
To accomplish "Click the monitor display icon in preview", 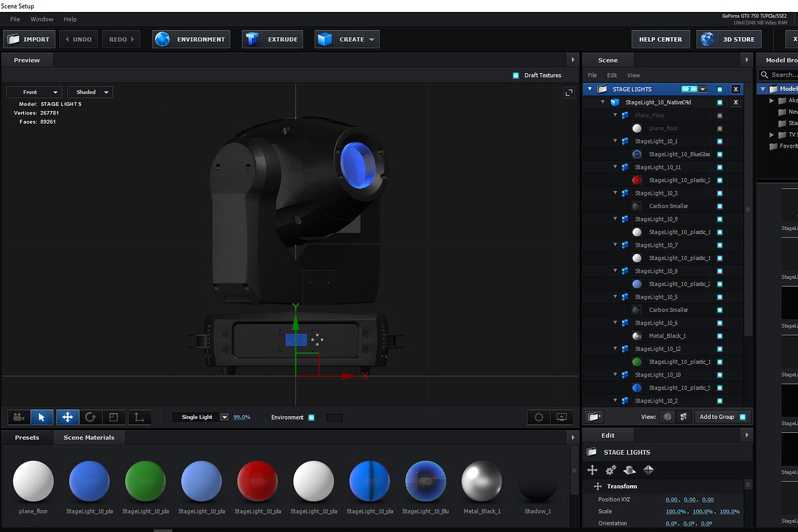I will pos(562,418).
